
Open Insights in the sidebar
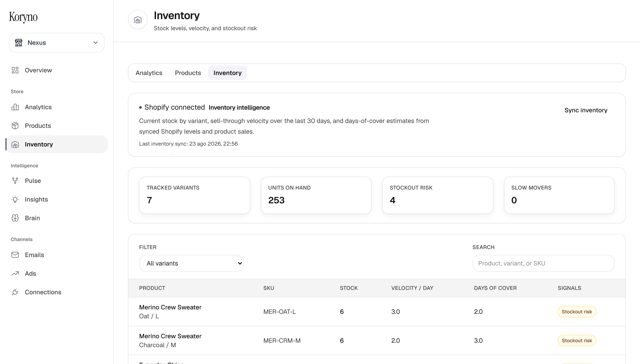click(x=57, y=200)
